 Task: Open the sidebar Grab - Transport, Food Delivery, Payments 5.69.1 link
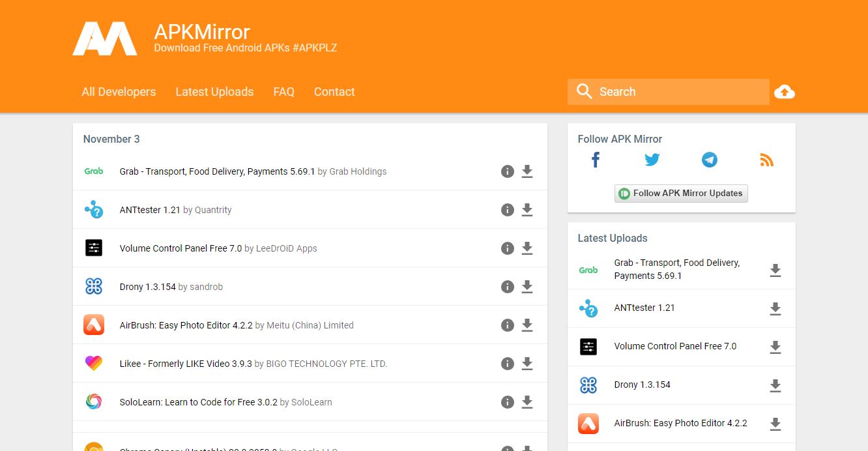click(677, 269)
